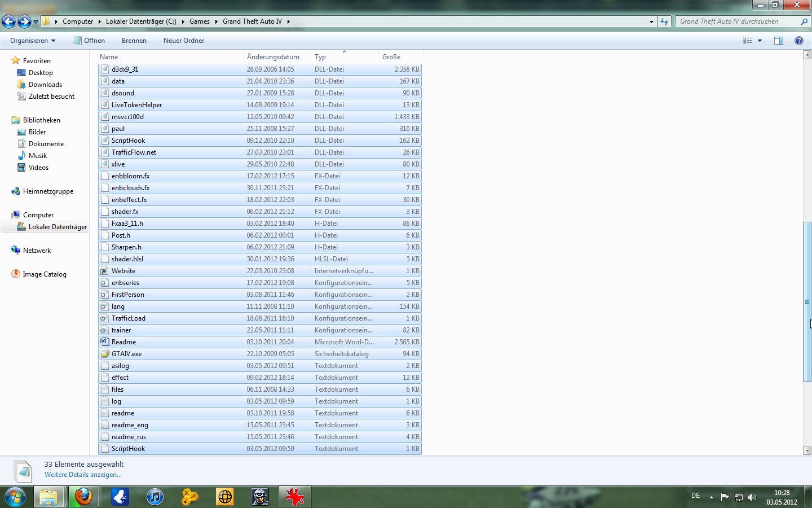The image size is (812, 508).
Task: Go back with the Back arrow button
Action: point(8,21)
